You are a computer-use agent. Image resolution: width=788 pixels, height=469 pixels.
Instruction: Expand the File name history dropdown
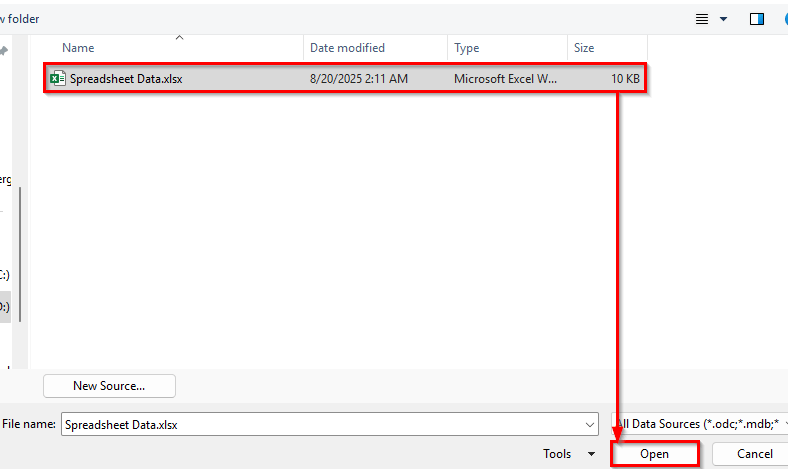tap(589, 424)
